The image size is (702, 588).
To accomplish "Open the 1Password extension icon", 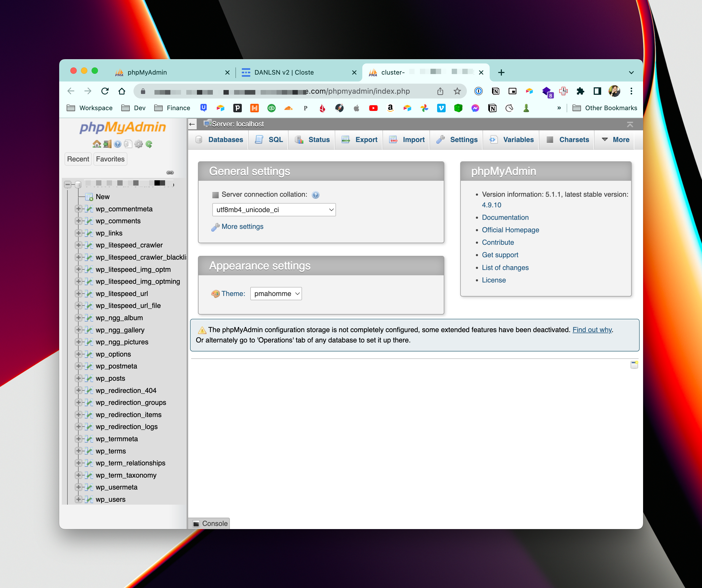I will pyautogui.click(x=478, y=91).
